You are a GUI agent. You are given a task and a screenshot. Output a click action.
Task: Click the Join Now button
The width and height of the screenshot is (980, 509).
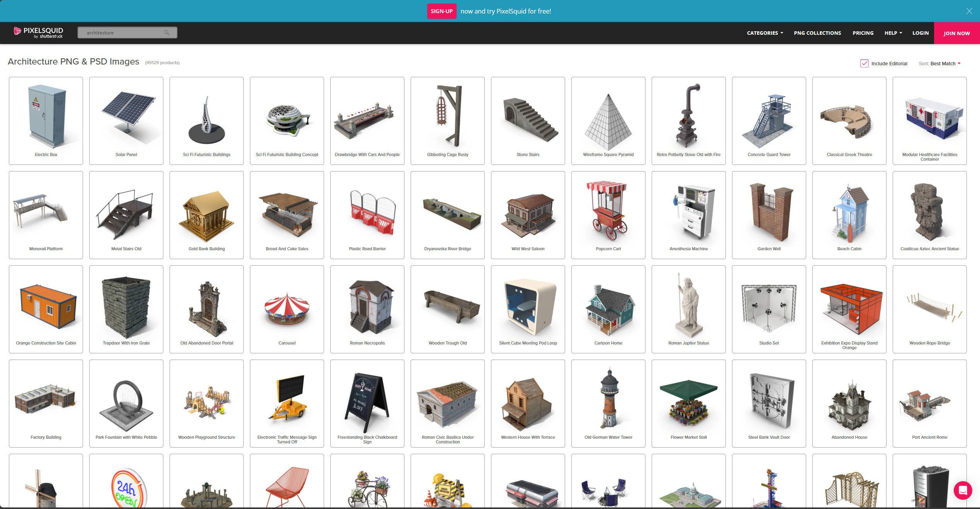pos(957,33)
